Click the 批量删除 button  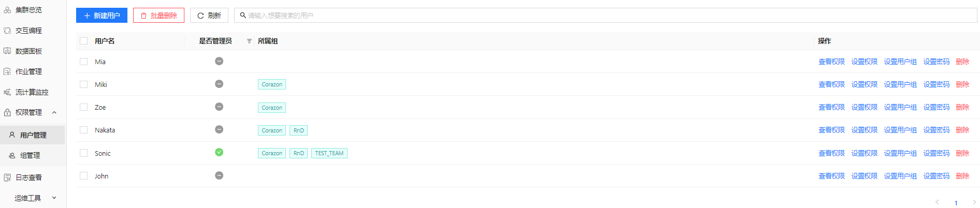click(x=158, y=16)
